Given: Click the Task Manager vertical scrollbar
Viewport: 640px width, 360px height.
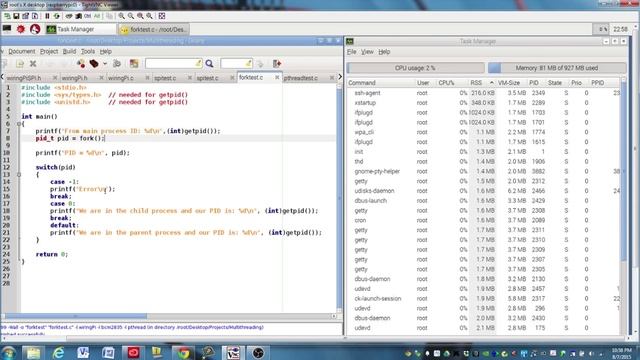Looking at the screenshot, I should tap(624, 171).
